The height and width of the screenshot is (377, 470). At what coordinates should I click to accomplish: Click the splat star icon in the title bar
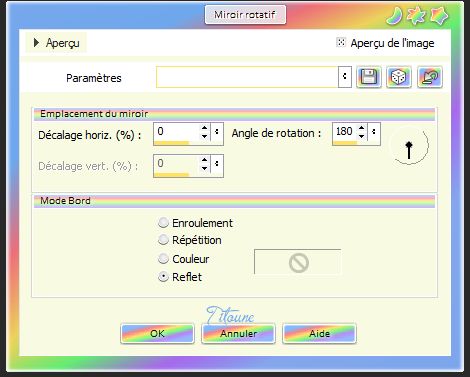pos(417,16)
